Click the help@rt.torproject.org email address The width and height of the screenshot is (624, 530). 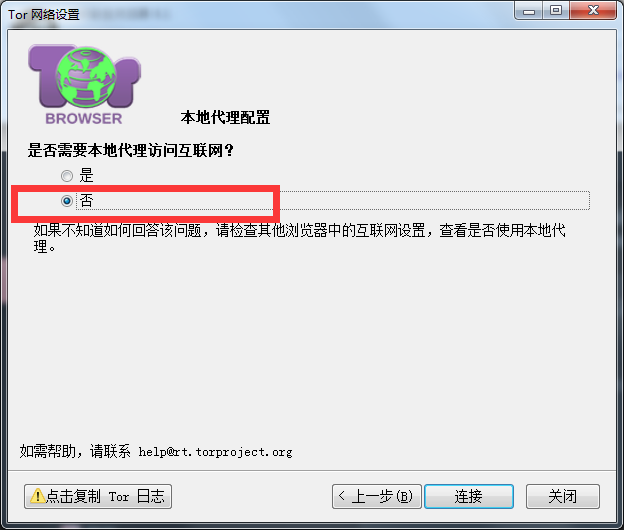point(215,452)
